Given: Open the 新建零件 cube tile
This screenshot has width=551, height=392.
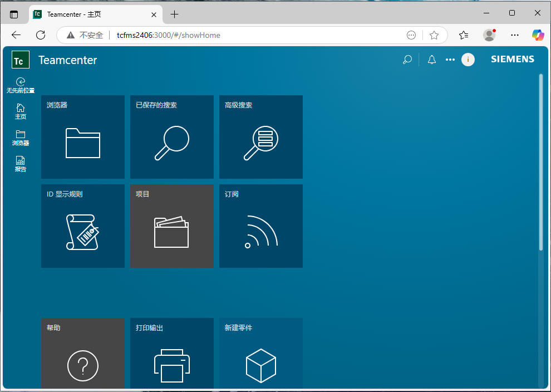Looking at the screenshot, I should (260, 354).
